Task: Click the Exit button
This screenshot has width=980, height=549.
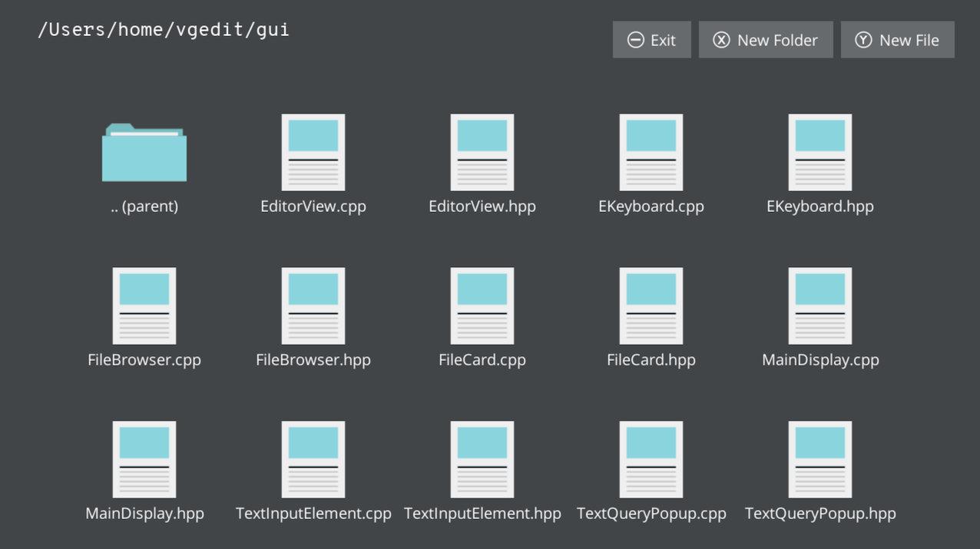Action: [x=651, y=39]
